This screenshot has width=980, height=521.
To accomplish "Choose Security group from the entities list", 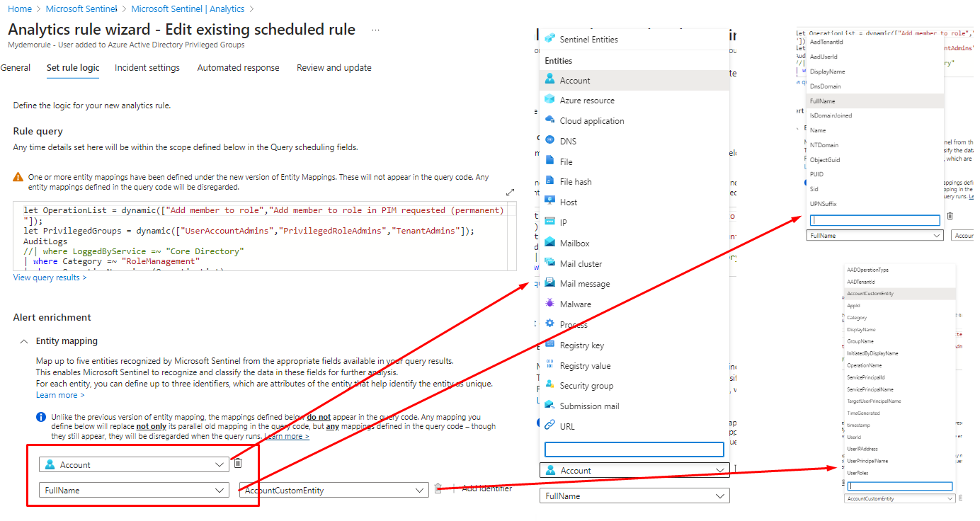I will pos(586,386).
